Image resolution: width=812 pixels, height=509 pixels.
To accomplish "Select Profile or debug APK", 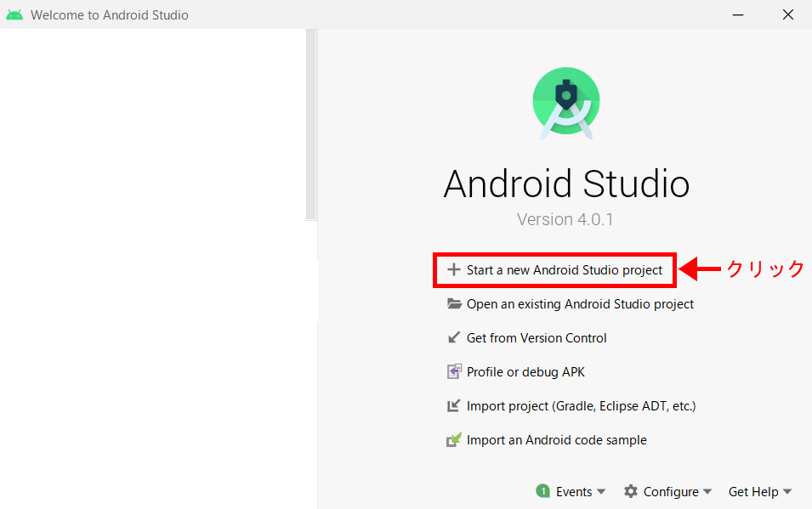I will coord(525,372).
